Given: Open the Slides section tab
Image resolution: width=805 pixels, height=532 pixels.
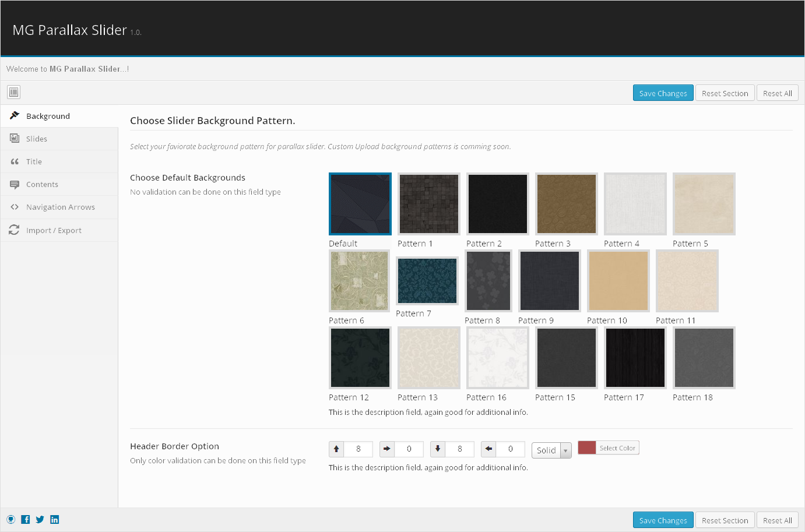Looking at the screenshot, I should [37, 139].
